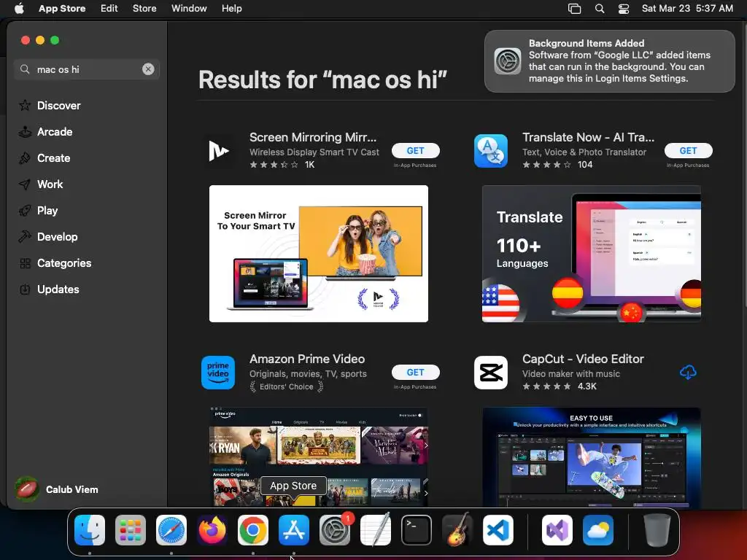Open the App Store menu
Screen dimensions: 747x560
coord(63,9)
